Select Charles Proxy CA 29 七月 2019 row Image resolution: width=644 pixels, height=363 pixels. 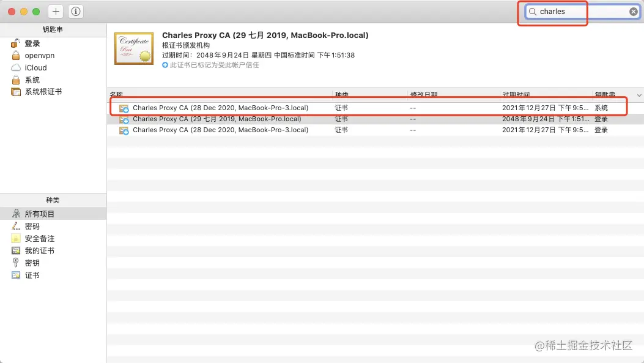point(376,119)
